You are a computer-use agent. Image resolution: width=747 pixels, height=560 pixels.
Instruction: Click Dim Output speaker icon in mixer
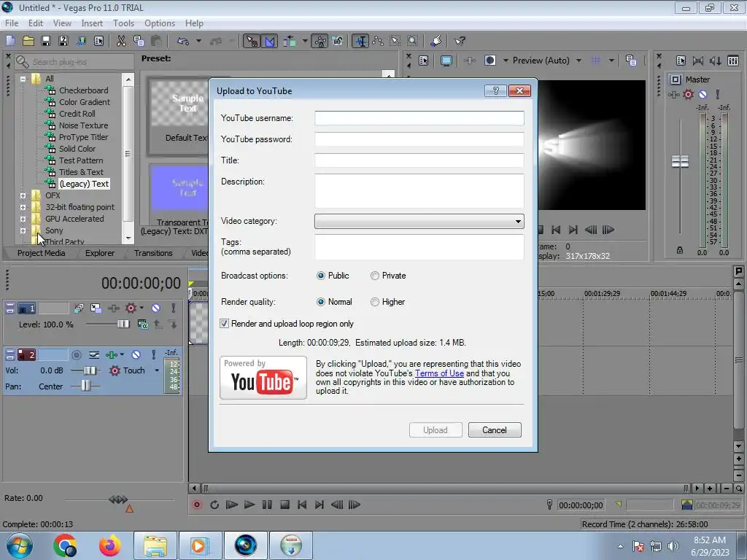coord(715,61)
